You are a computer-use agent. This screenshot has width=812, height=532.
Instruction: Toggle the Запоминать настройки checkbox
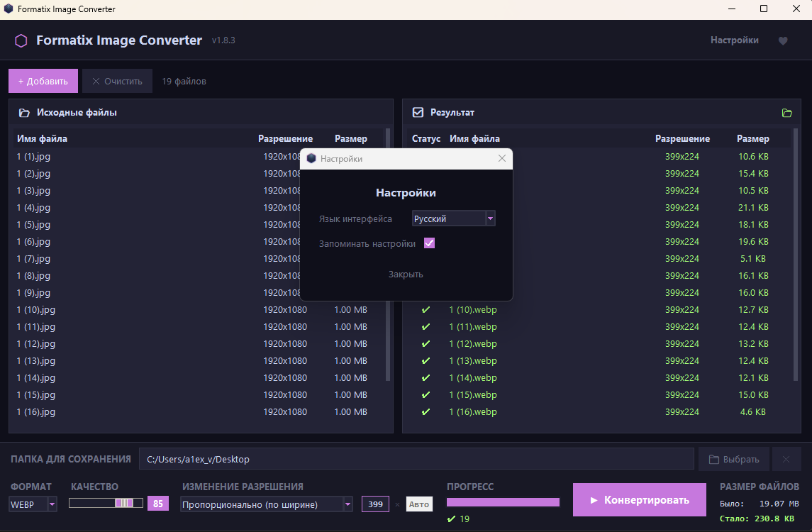(x=429, y=243)
